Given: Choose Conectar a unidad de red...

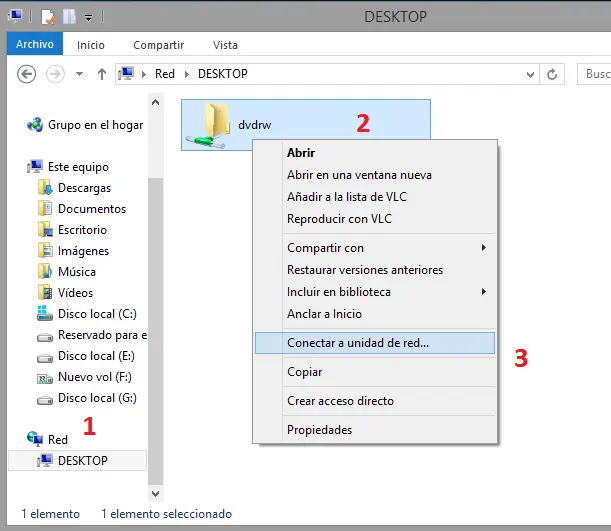Looking at the screenshot, I should point(375,343).
